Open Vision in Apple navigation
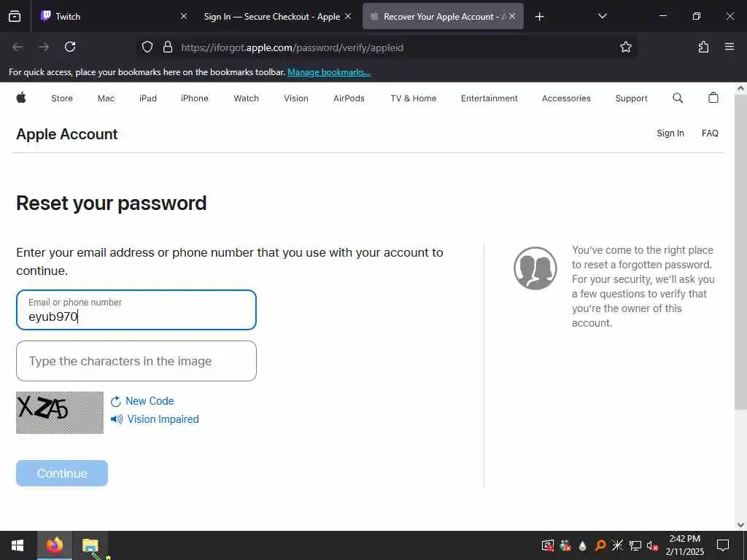This screenshot has height=560, width=747. pos(296,98)
